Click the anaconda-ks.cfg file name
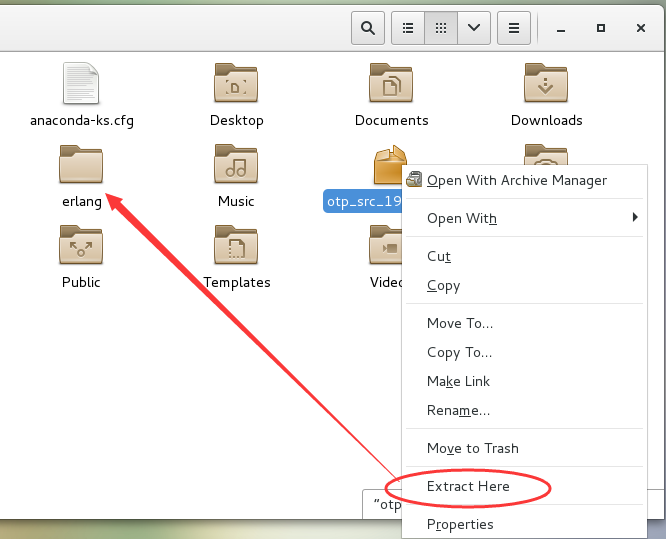Screen dimensions: 666x539 [82, 121]
